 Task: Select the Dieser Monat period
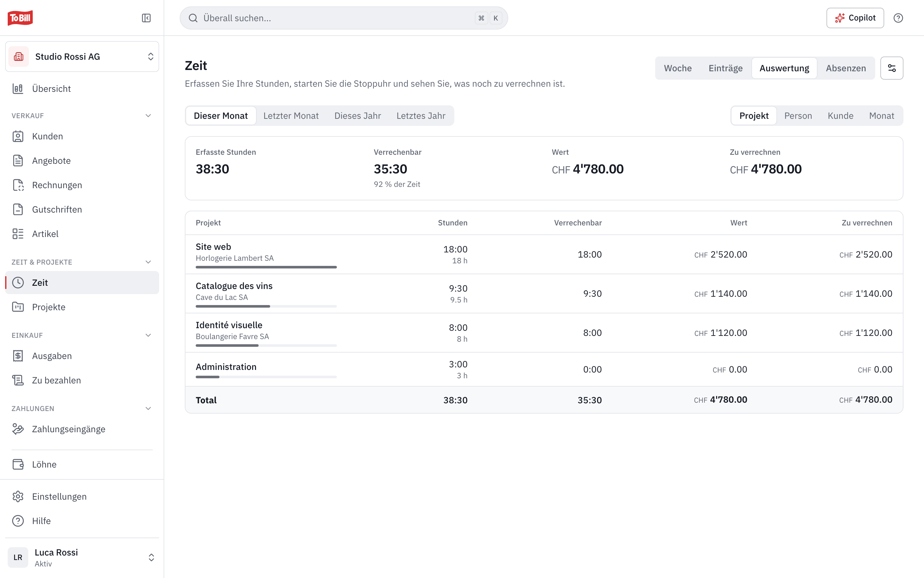tap(221, 116)
